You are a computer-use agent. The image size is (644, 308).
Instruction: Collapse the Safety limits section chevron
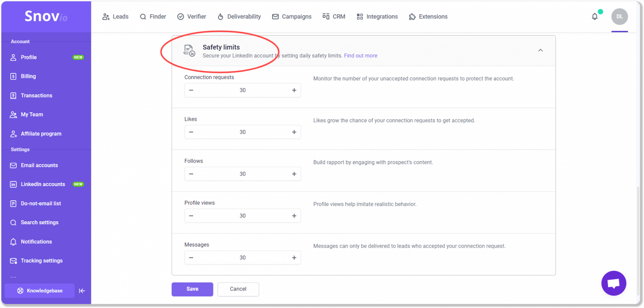point(540,50)
